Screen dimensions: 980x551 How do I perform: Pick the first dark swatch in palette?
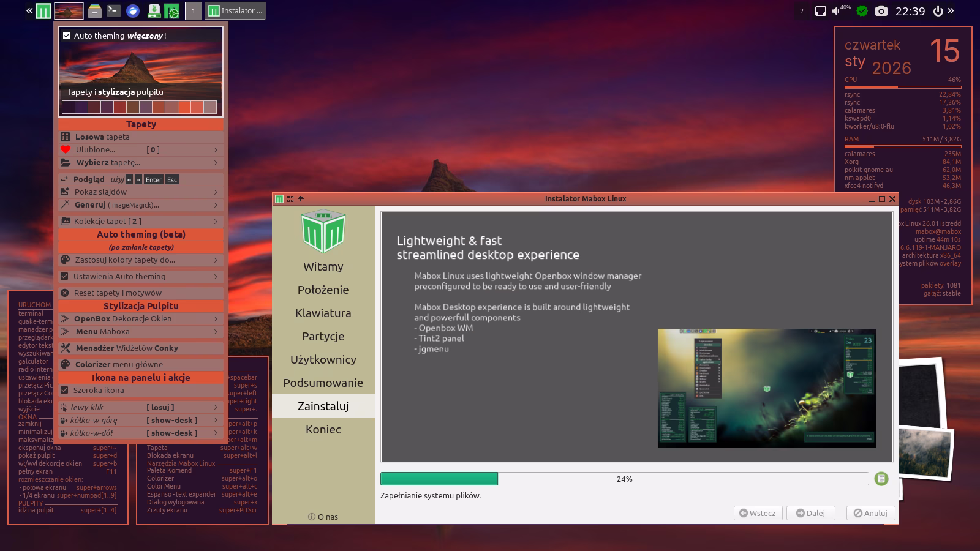coord(69,108)
